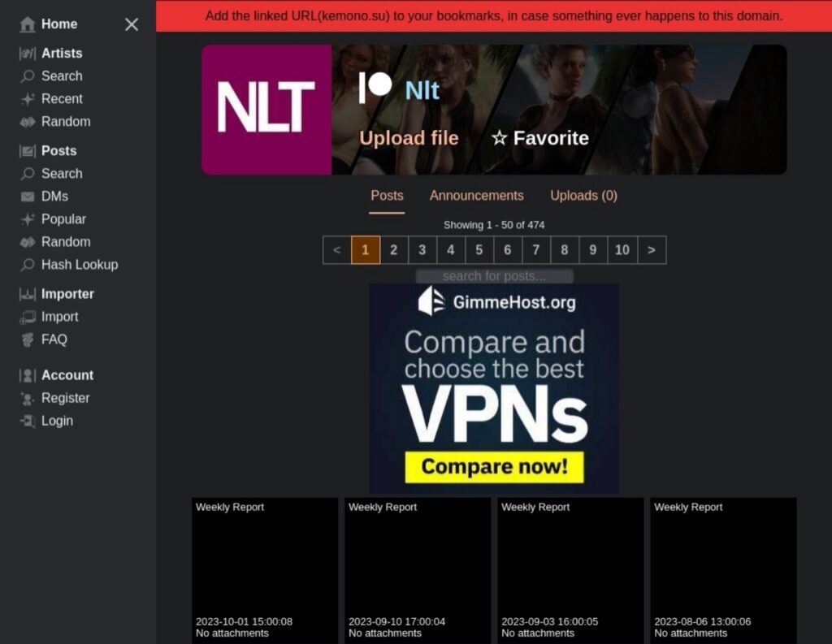Go to page 6
Viewport: 832px width, 644px height.
(508, 250)
